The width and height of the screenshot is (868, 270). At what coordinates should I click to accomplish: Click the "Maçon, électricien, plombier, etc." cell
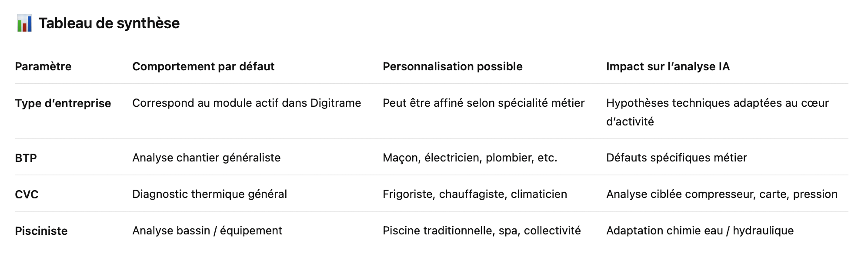470,158
